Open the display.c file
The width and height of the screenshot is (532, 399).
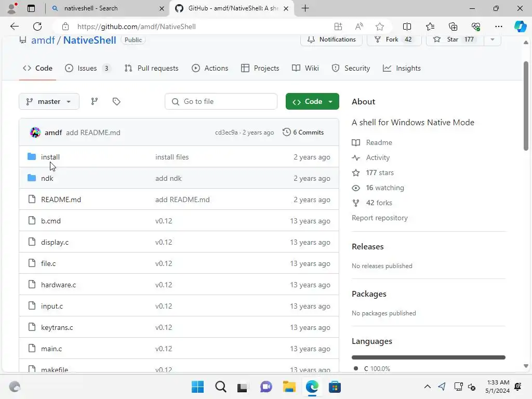pyautogui.click(x=55, y=242)
